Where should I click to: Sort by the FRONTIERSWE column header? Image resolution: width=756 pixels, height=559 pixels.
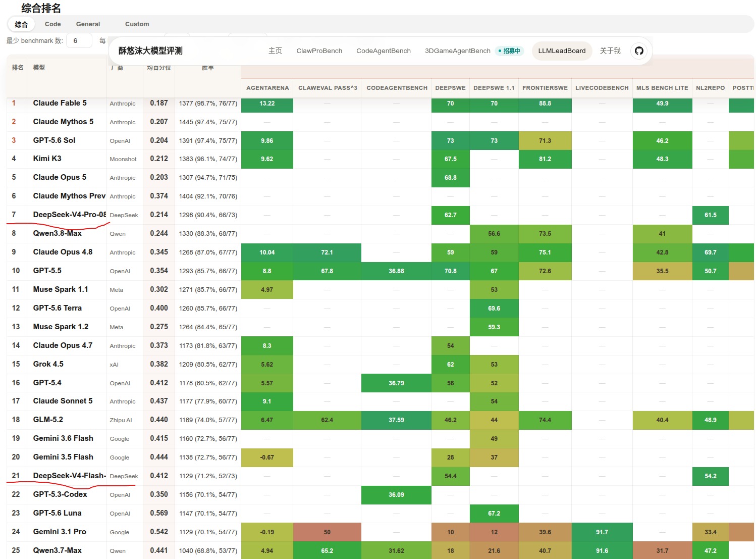[x=545, y=88]
